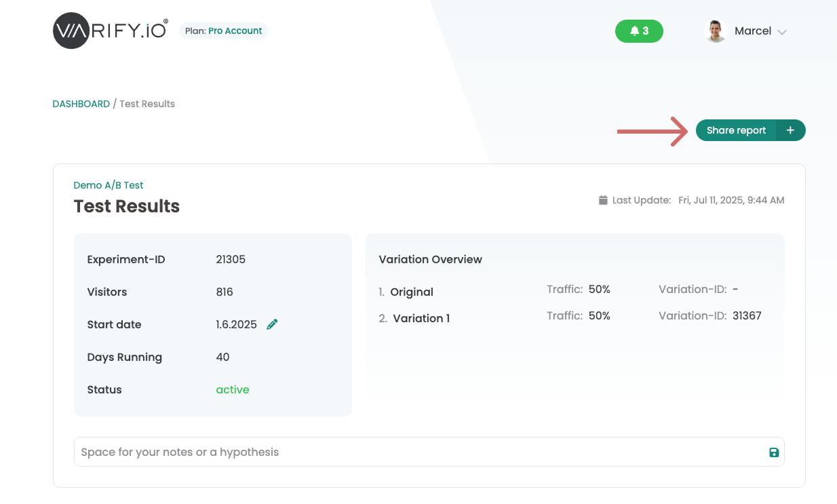Image resolution: width=837 pixels, height=504 pixels.
Task: Click the active status label
Action: coord(233,389)
